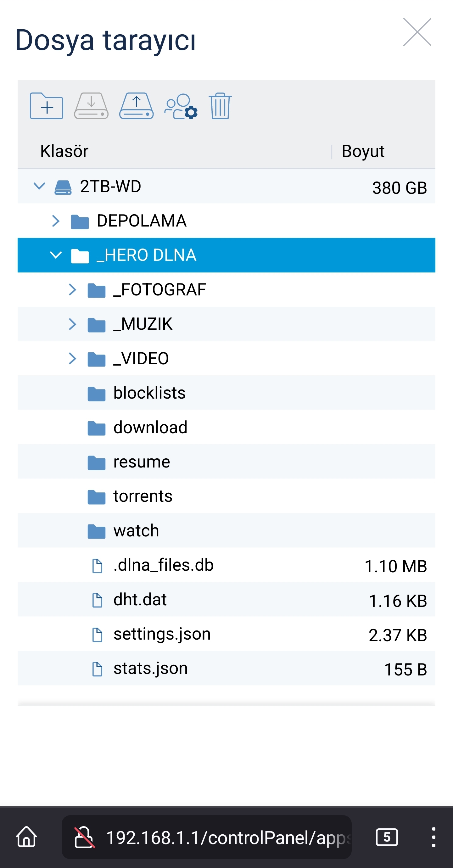Screen dimensions: 453x868
Task: Click the settings.json file icon
Action: coord(98,635)
